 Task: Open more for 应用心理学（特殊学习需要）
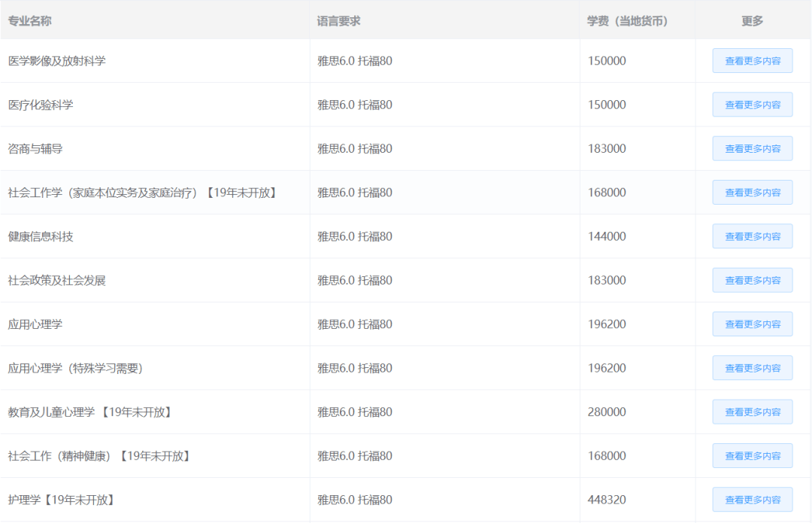coord(752,368)
